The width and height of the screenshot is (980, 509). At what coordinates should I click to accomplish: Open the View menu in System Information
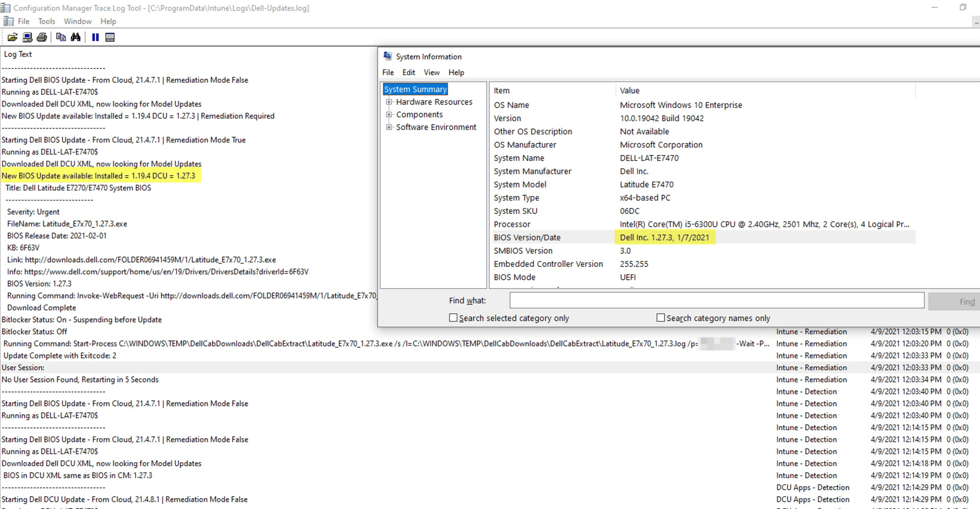coord(432,72)
